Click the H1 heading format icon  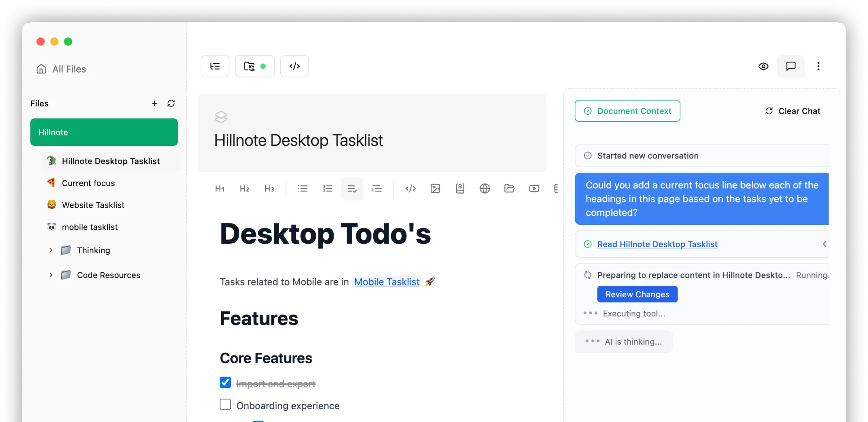click(x=220, y=189)
